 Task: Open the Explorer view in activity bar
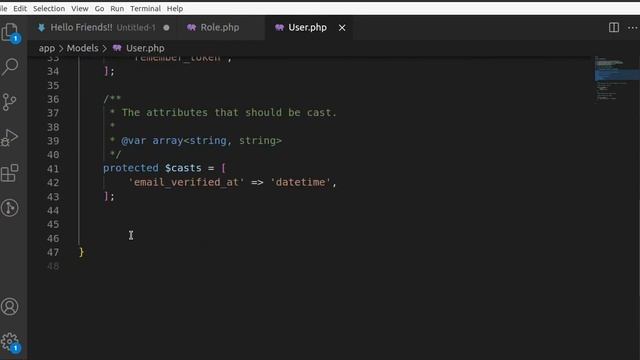[10, 32]
